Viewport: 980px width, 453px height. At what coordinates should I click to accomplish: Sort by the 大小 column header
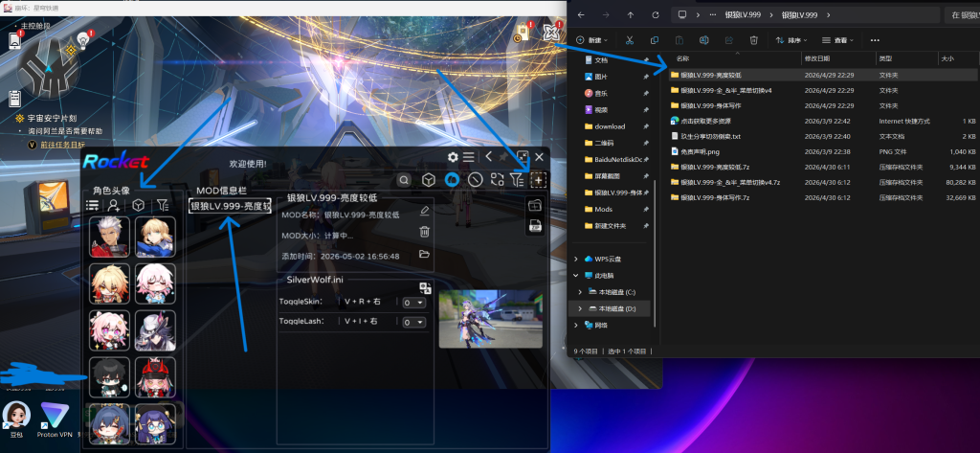pos(947,58)
